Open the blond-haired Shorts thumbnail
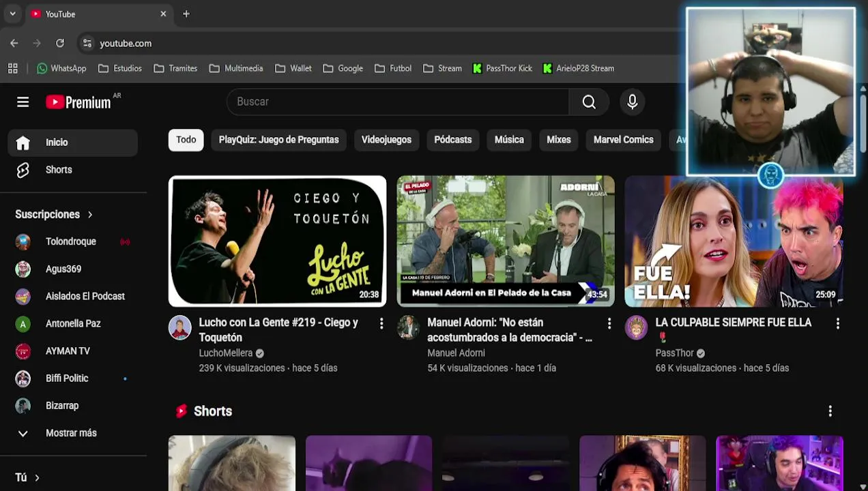 (232, 463)
